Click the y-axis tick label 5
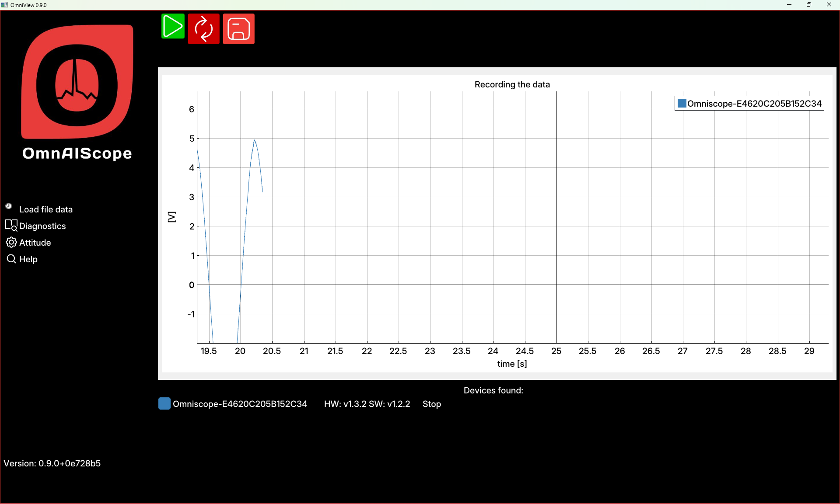The width and height of the screenshot is (840, 504). pos(192,139)
